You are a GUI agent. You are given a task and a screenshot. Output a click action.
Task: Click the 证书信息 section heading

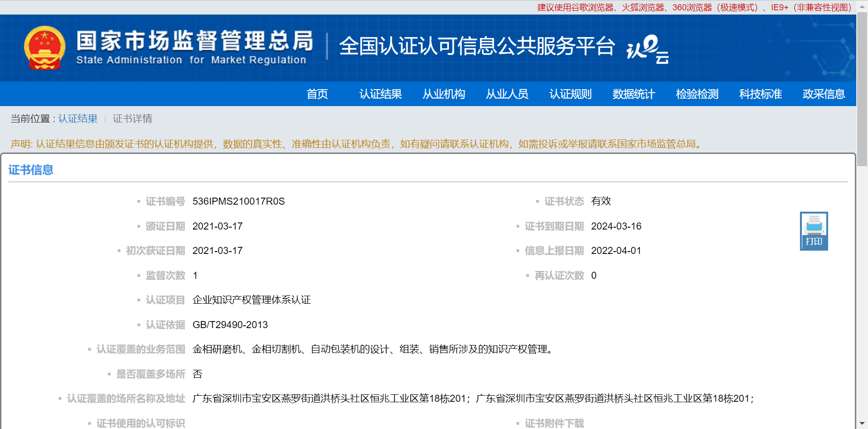pyautogui.click(x=31, y=170)
